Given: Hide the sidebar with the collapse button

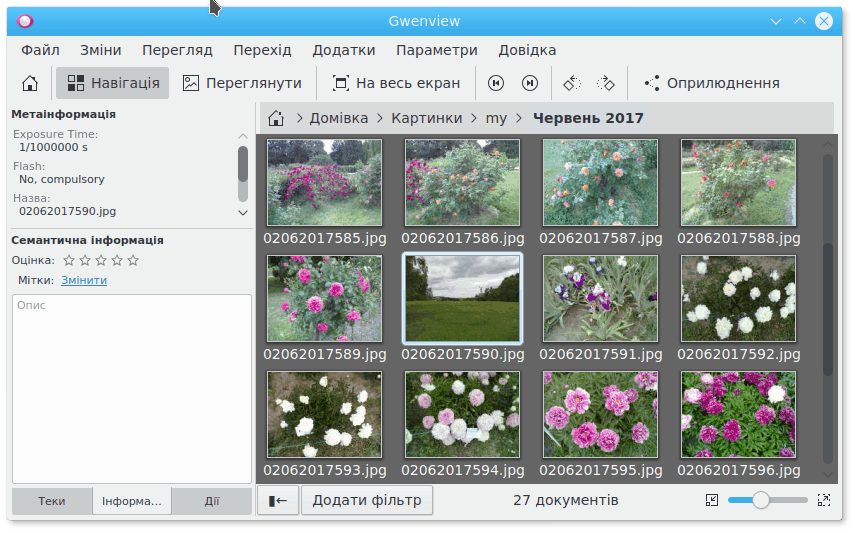Looking at the screenshot, I should 278,500.
